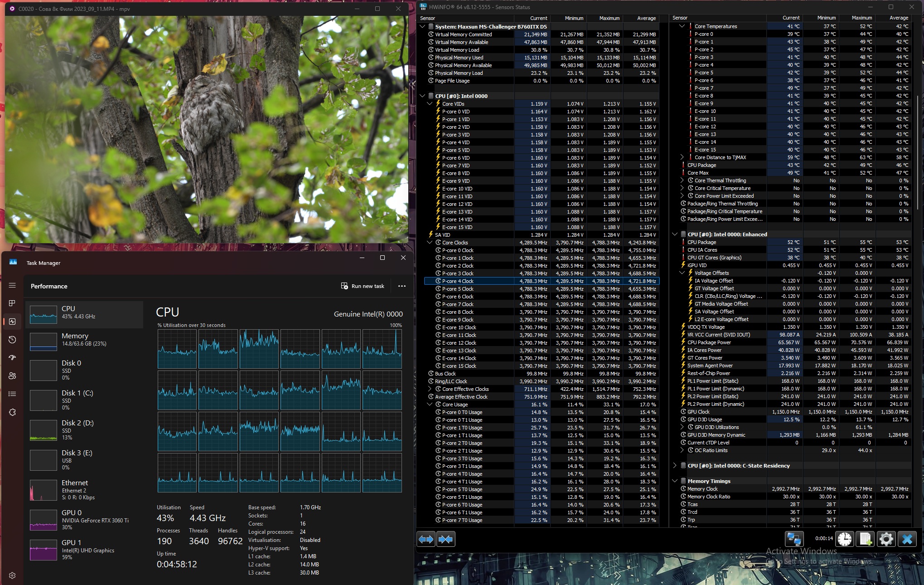Toggle Task Manager hamburger navigation menu
The image size is (924, 585).
pyautogui.click(x=12, y=285)
